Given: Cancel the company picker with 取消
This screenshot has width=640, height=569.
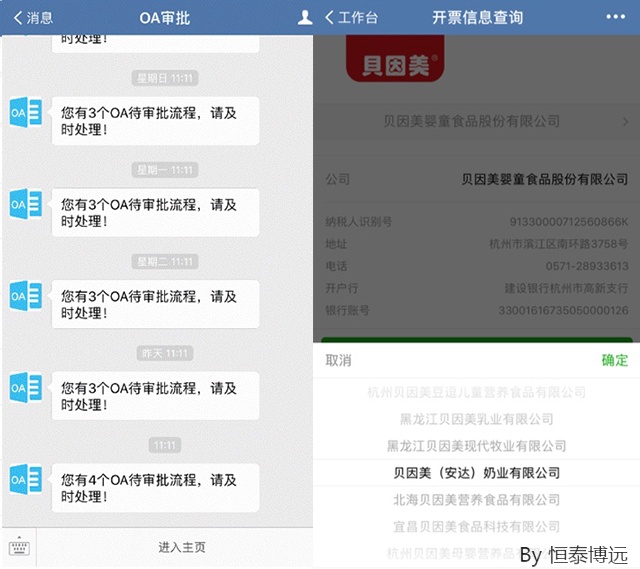Looking at the screenshot, I should coord(338,360).
